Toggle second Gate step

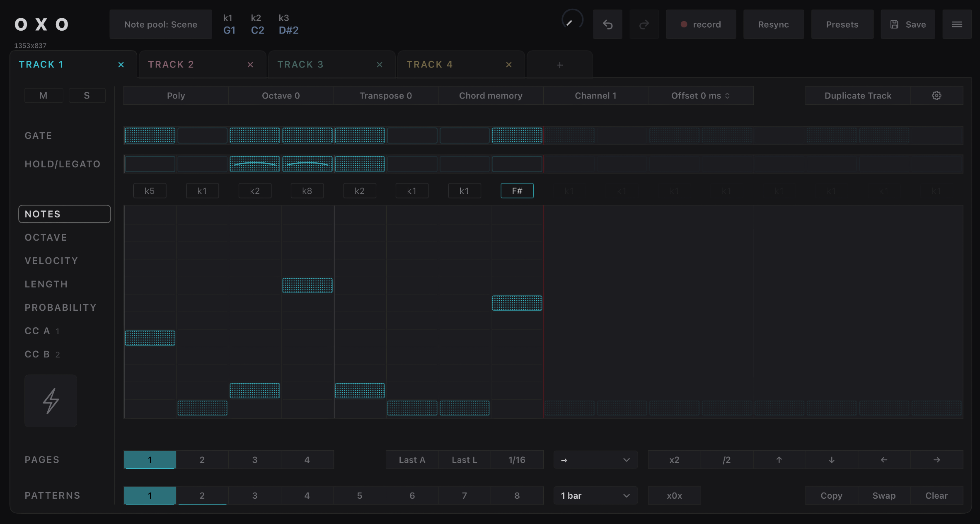point(202,135)
